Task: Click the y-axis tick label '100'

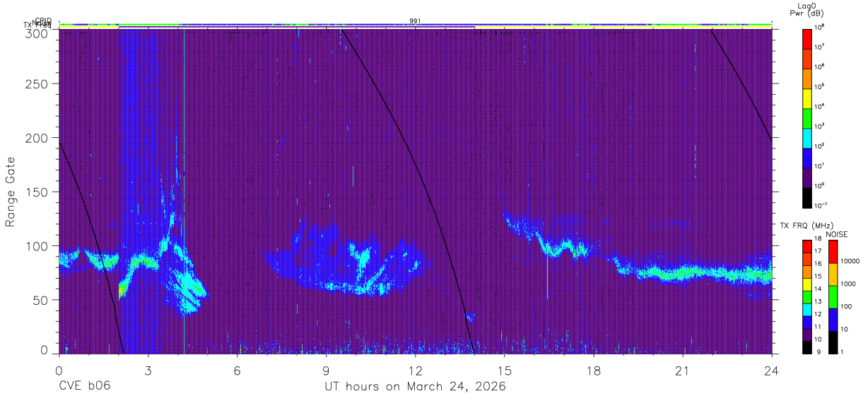Action: pos(38,246)
